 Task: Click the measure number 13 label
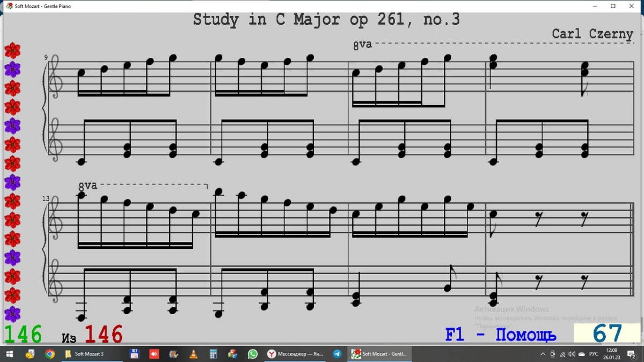pos(46,198)
